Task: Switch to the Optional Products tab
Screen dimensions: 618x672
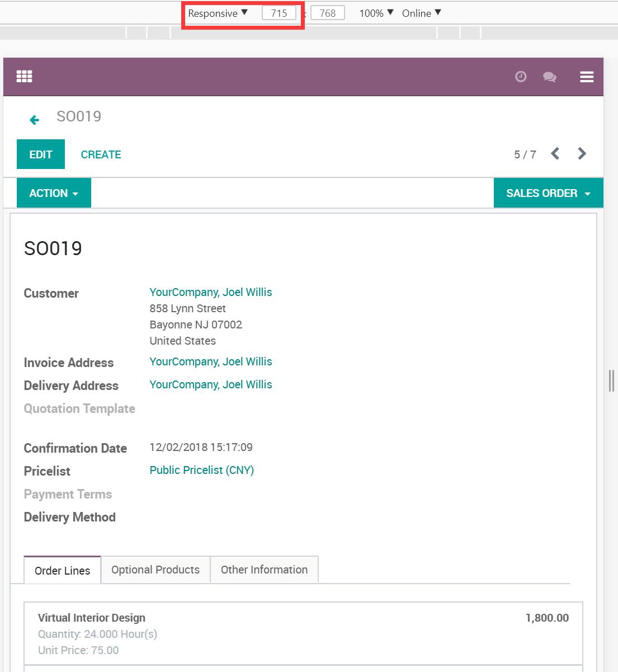Action: [155, 570]
